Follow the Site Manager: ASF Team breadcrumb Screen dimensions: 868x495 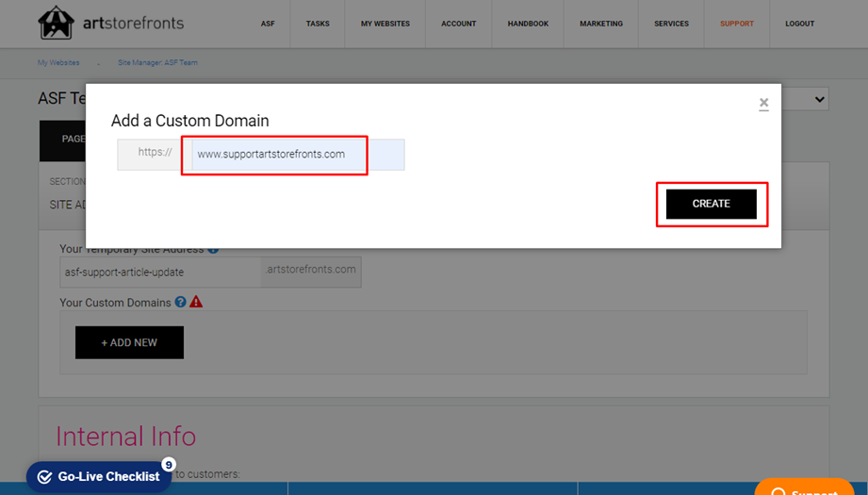pos(157,62)
